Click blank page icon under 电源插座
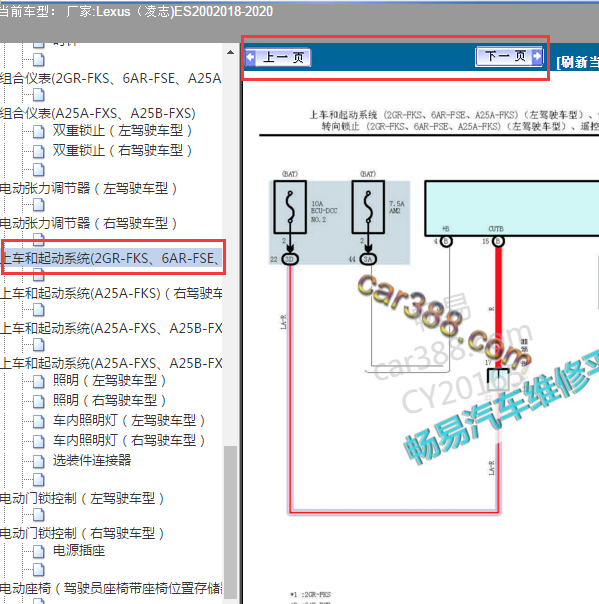 pos(39,570)
